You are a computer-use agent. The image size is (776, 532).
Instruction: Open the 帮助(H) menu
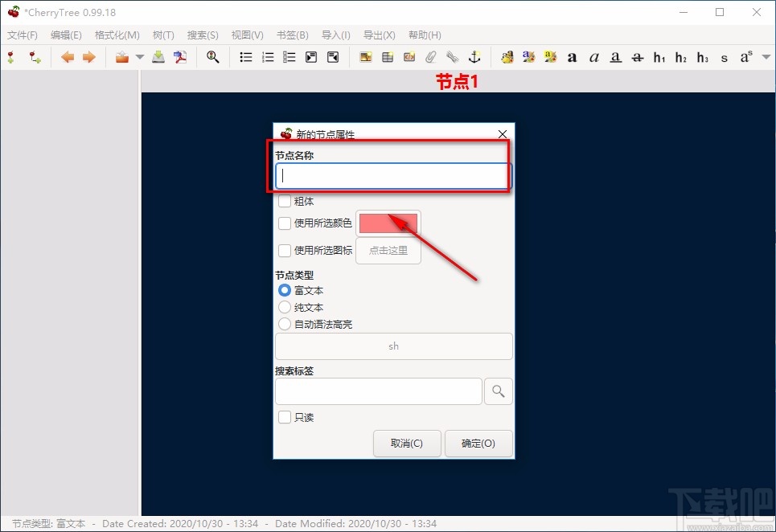click(x=425, y=35)
